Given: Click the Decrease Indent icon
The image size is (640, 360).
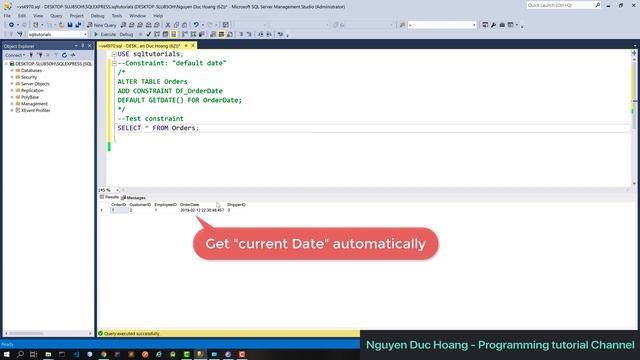Looking at the screenshot, I should tap(260, 35).
